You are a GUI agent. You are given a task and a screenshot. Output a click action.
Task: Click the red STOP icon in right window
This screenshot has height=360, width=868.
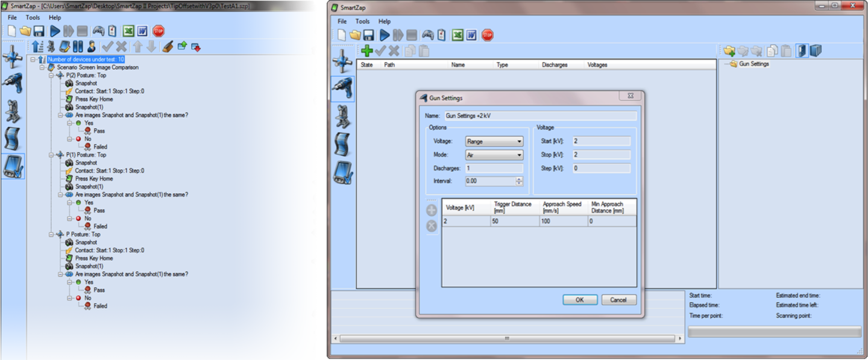tap(488, 36)
